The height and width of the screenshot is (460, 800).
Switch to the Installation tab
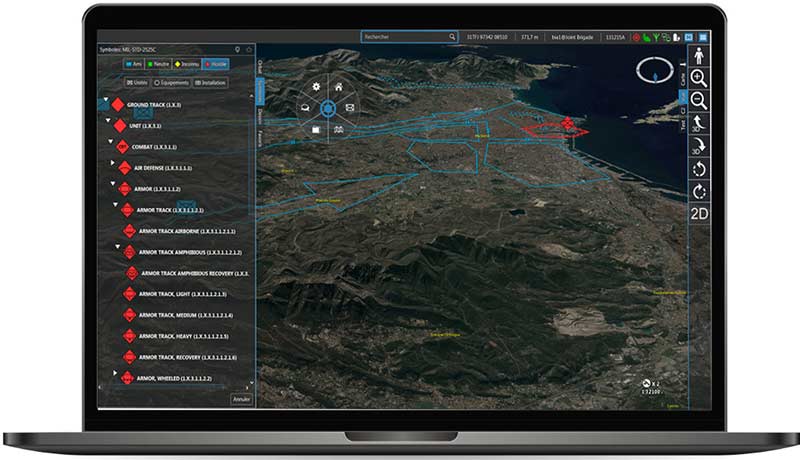point(211,82)
